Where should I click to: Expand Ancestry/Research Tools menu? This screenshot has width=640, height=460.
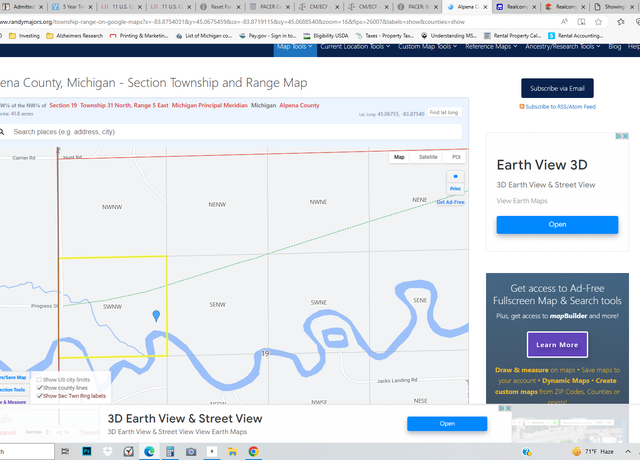click(562, 47)
